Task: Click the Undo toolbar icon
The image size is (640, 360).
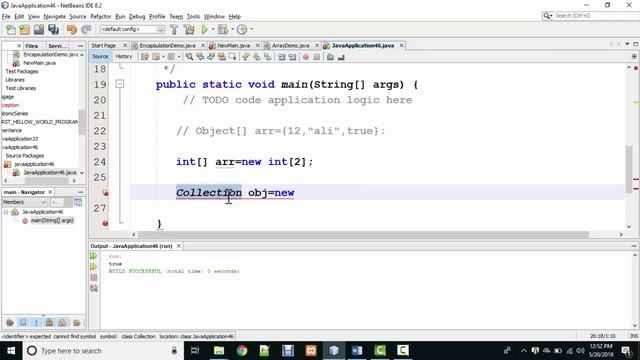Action: tap(72, 29)
